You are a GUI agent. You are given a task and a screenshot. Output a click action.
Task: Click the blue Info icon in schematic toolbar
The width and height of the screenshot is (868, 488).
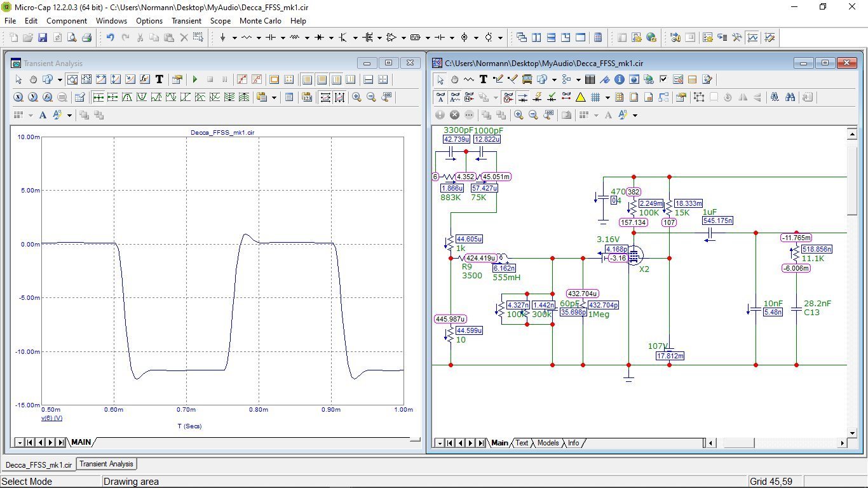pyautogui.click(x=619, y=79)
